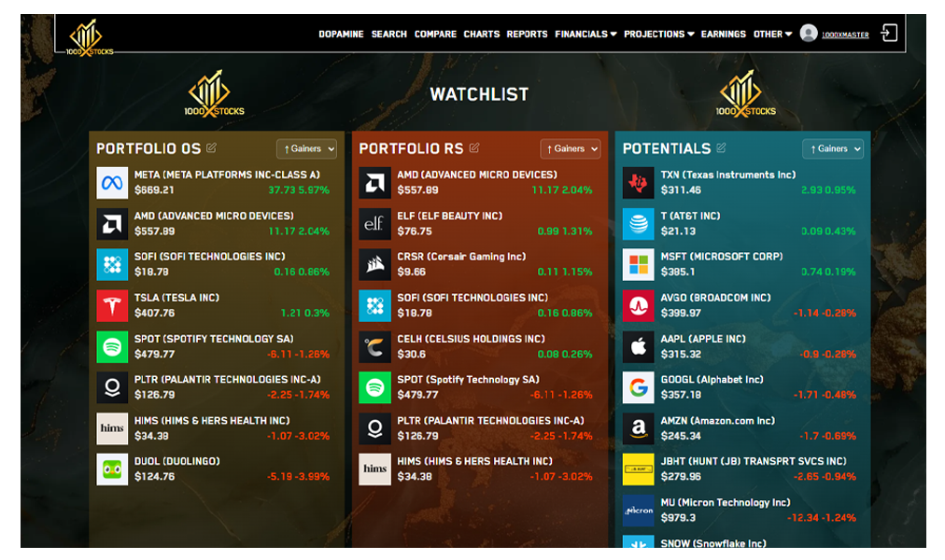Click the AT&T globe logo

coord(638,223)
